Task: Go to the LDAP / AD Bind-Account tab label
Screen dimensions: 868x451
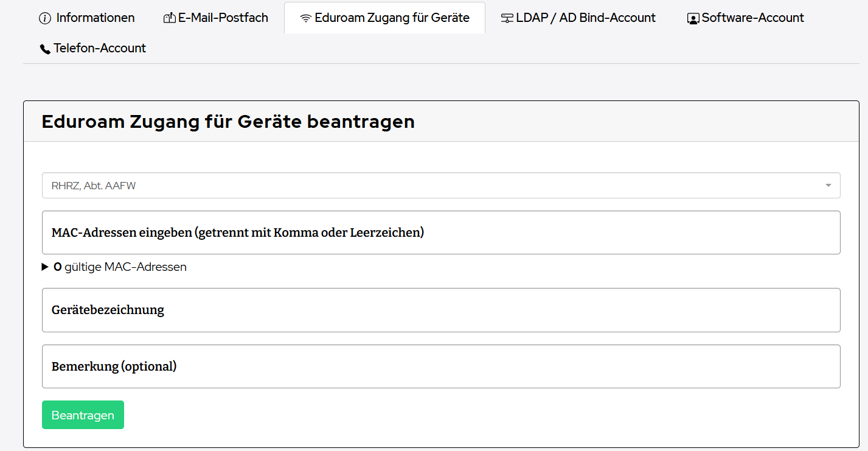Action: coord(586,18)
